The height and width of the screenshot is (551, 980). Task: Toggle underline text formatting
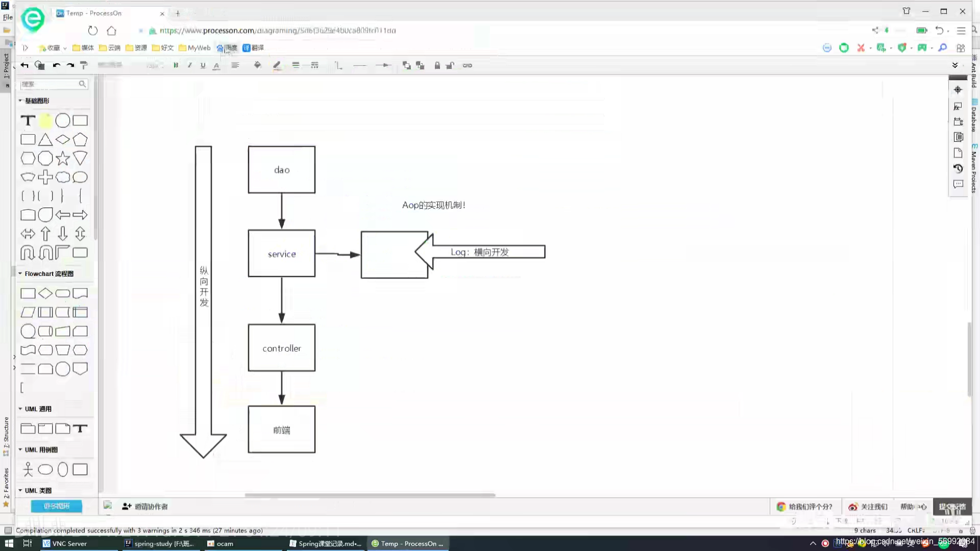(203, 65)
